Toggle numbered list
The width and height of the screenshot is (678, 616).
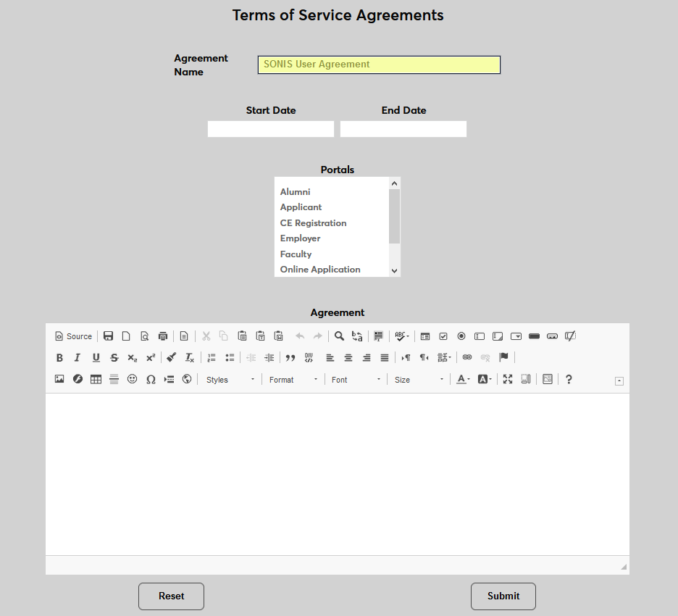click(212, 358)
